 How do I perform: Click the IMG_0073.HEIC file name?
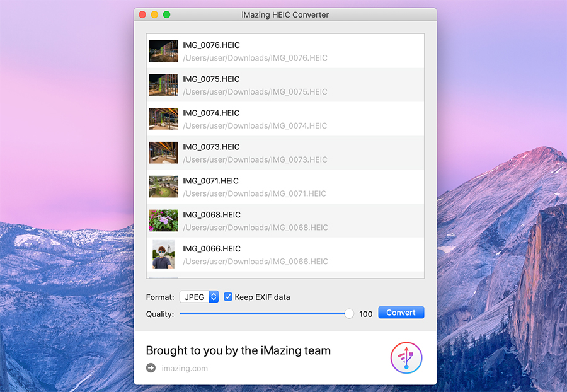click(x=211, y=147)
